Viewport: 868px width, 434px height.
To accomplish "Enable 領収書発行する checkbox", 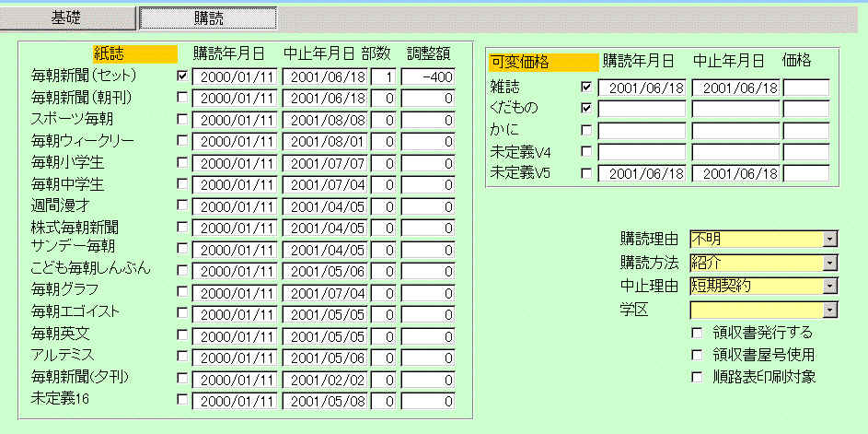I will point(697,334).
